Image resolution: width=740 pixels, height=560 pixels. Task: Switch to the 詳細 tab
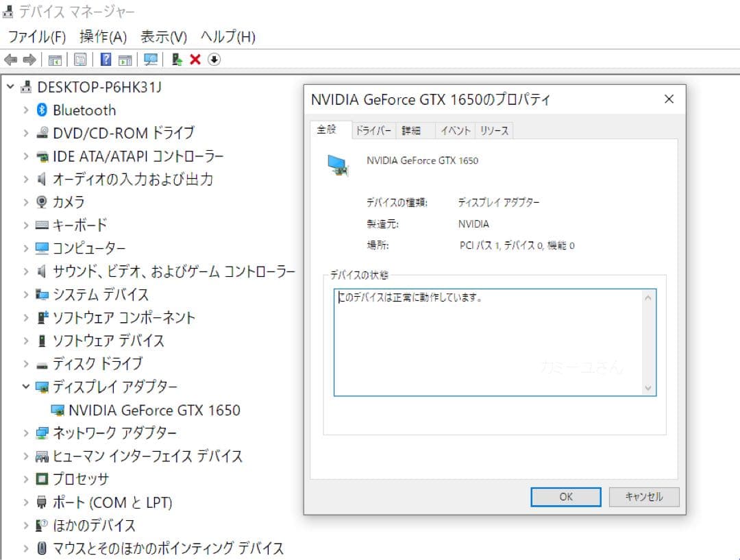(x=411, y=130)
